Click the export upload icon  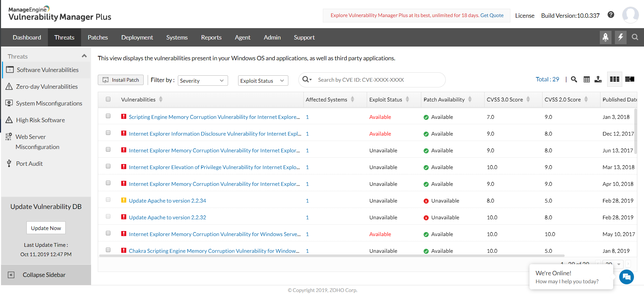[x=598, y=79]
